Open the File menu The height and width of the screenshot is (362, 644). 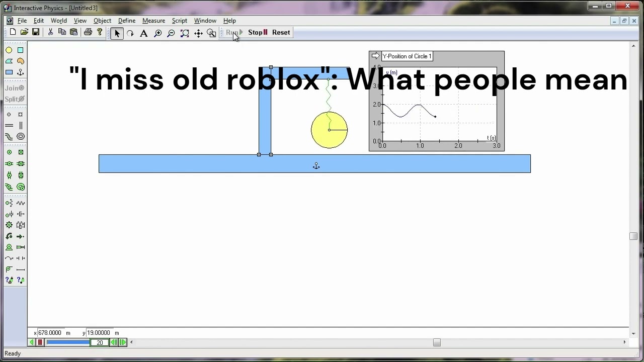(22, 21)
